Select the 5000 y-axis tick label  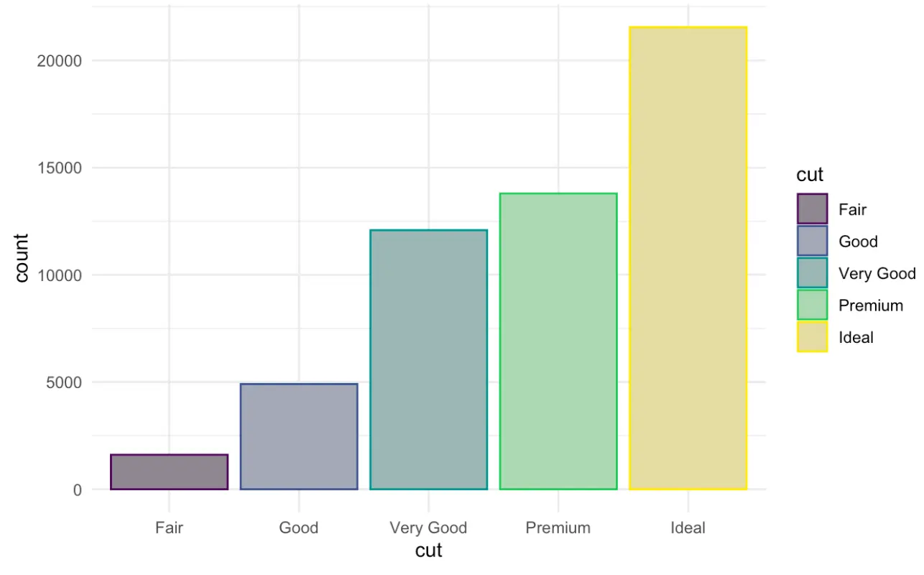[63, 382]
